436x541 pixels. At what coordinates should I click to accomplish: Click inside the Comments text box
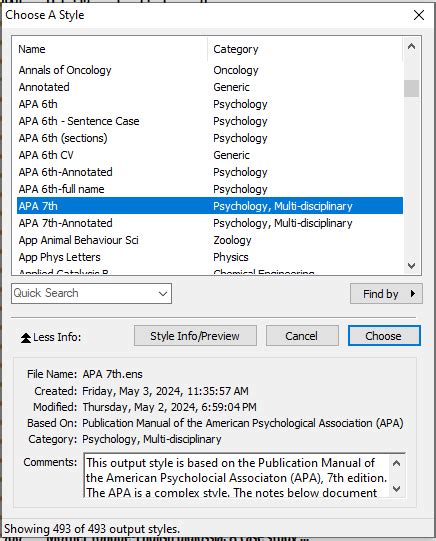tap(238, 475)
